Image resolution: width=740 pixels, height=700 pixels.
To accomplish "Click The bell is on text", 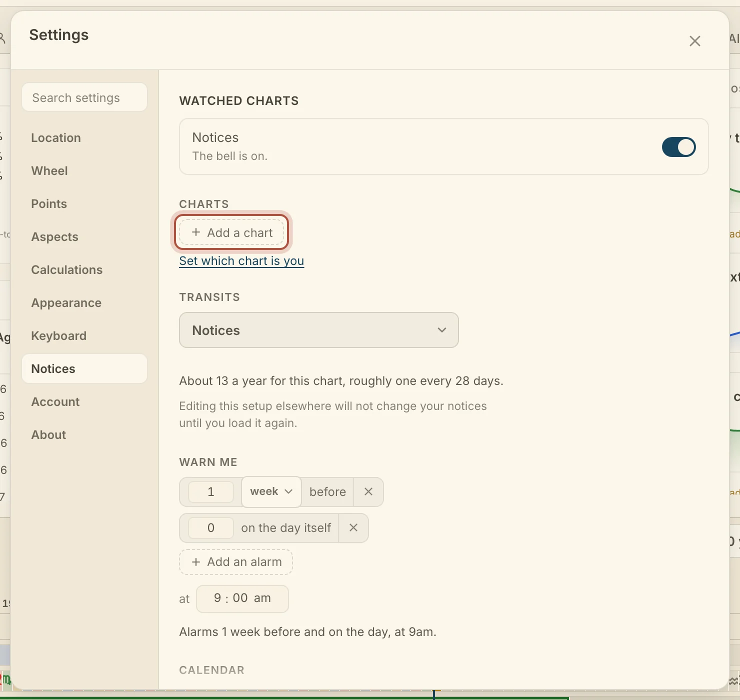I will point(230,156).
